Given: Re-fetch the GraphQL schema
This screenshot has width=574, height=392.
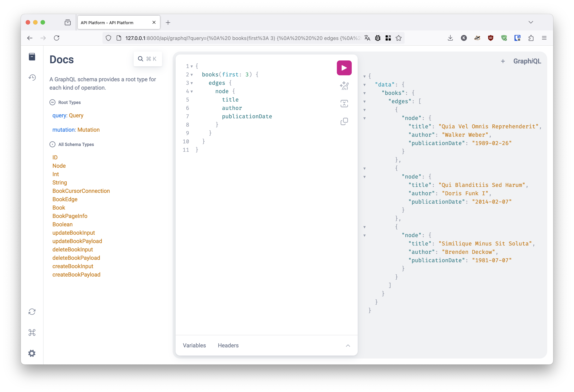Looking at the screenshot, I should (32, 312).
